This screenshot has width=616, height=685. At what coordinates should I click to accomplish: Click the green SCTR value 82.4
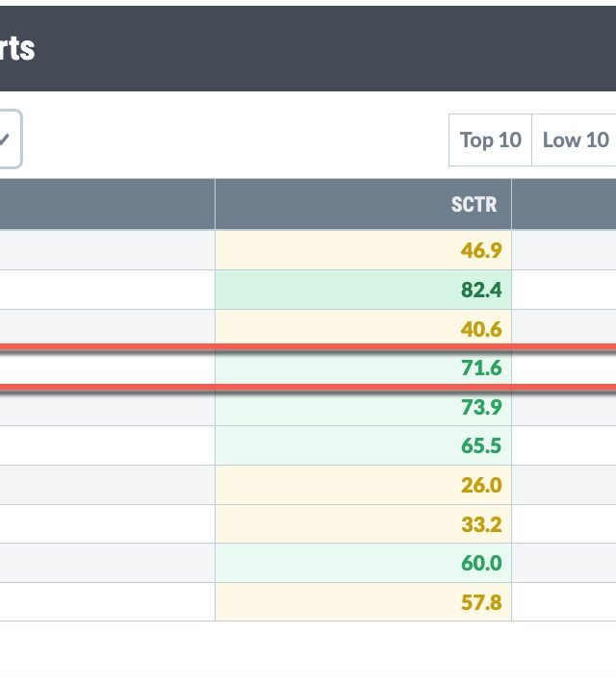[x=480, y=290]
